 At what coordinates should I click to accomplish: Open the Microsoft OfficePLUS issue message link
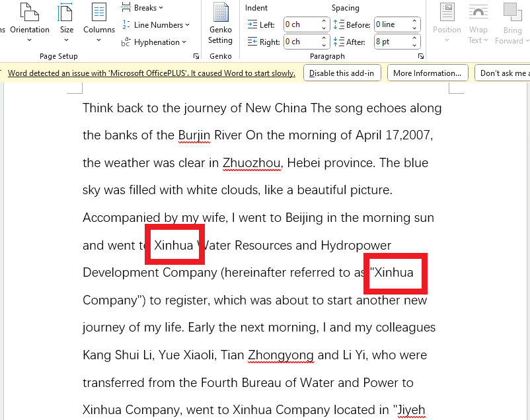151,73
